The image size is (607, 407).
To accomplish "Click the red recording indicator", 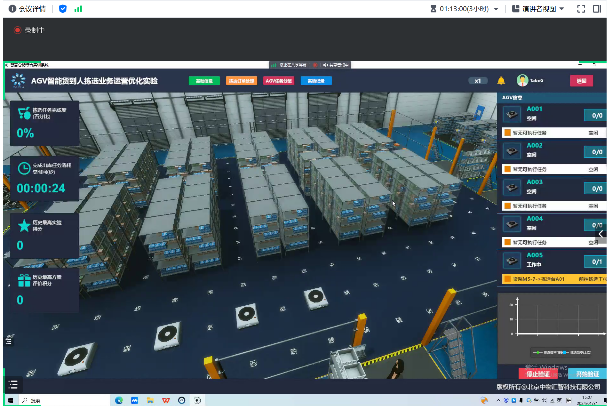I will [x=17, y=30].
